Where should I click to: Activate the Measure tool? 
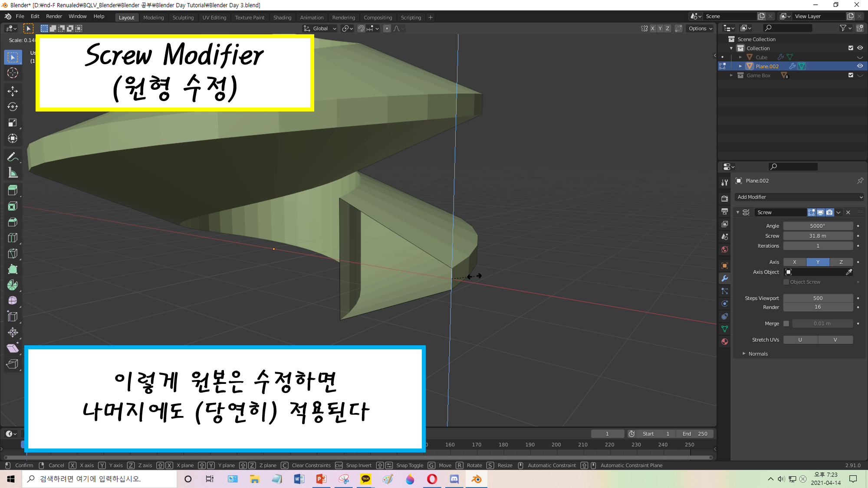click(x=13, y=173)
